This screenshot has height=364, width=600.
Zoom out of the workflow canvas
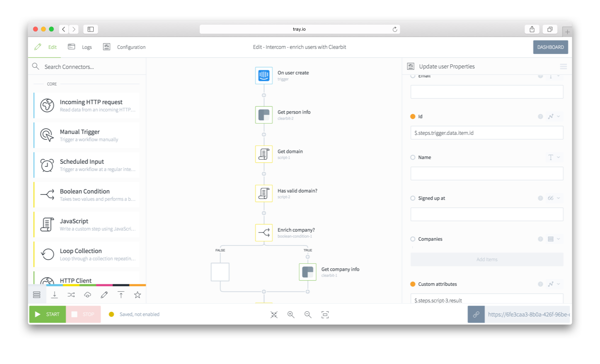click(x=308, y=315)
